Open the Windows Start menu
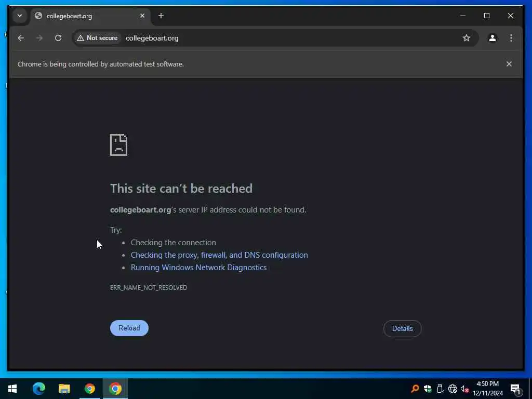This screenshot has height=399, width=532. point(12,389)
